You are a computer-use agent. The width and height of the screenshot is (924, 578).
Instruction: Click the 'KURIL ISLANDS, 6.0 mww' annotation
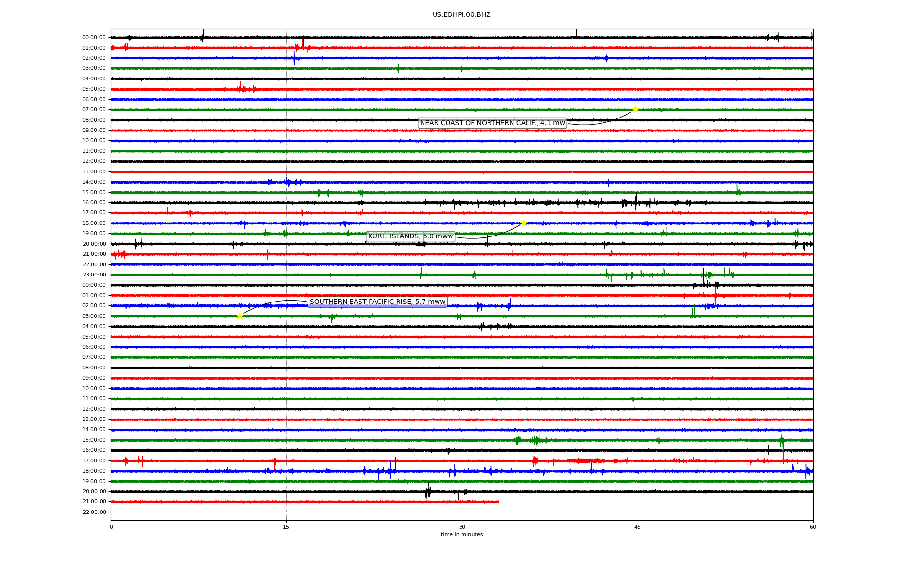[411, 236]
